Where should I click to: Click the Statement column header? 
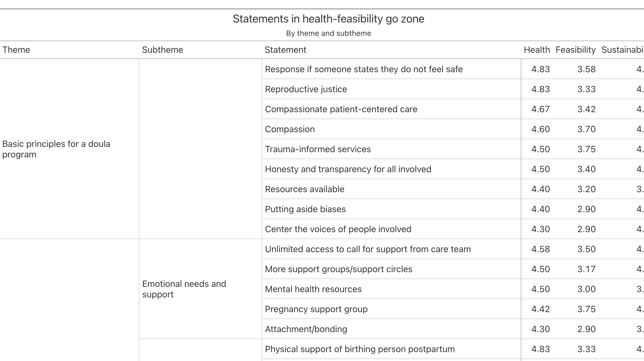[285, 50]
